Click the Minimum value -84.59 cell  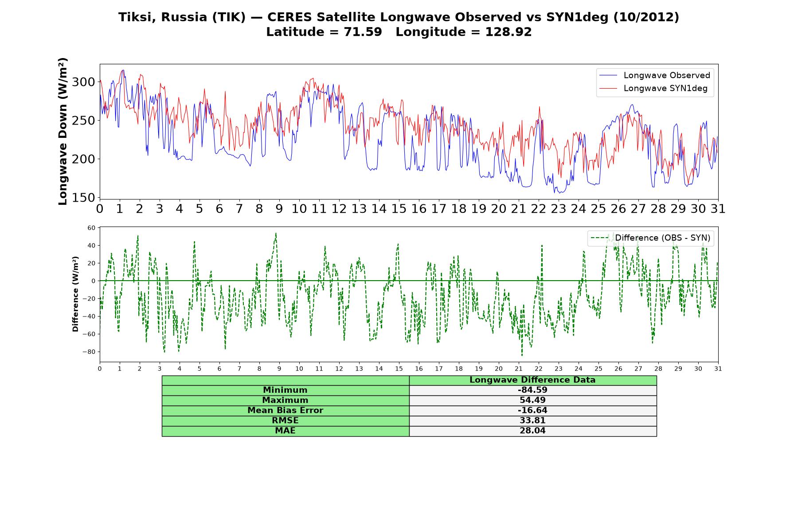pos(532,390)
